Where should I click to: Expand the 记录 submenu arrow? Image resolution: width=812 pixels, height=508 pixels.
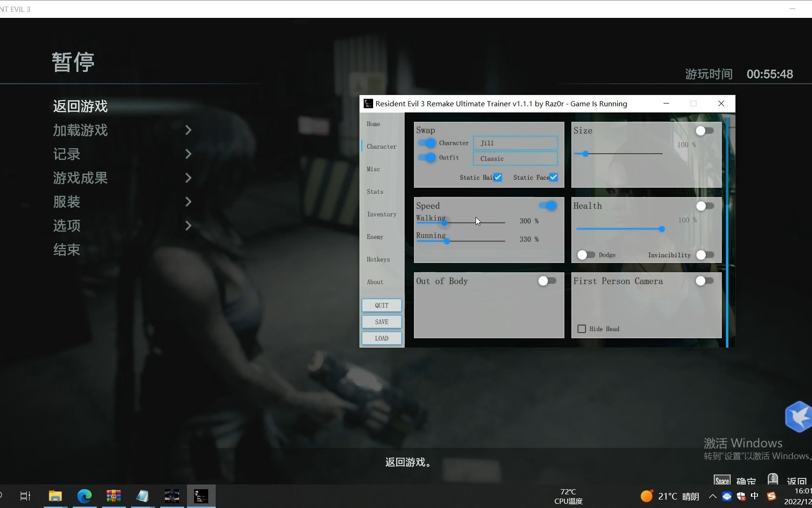pos(188,154)
